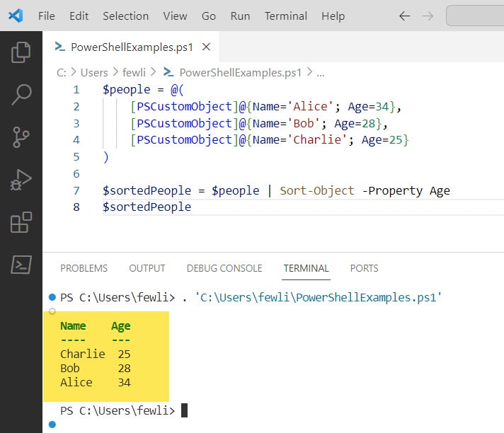
Task: Click the fewli breadcrumb segment
Action: pos(134,73)
